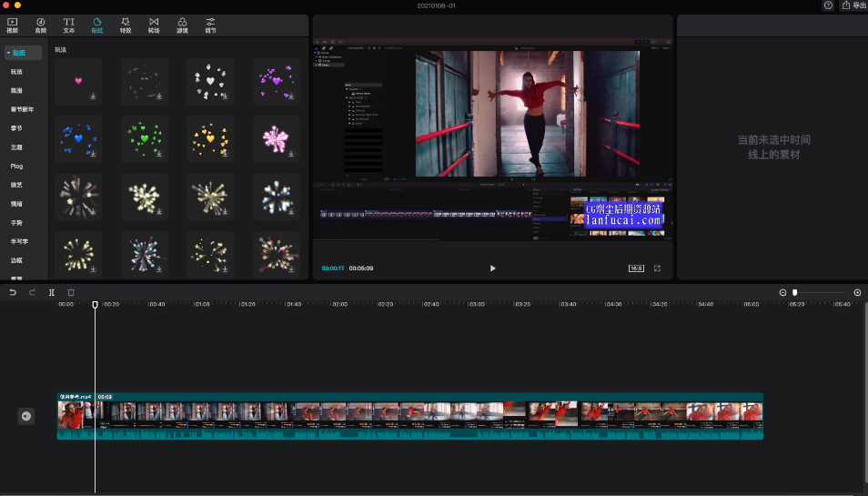The image size is (868, 496).
Task: Mute the video track audio
Action: point(26,416)
